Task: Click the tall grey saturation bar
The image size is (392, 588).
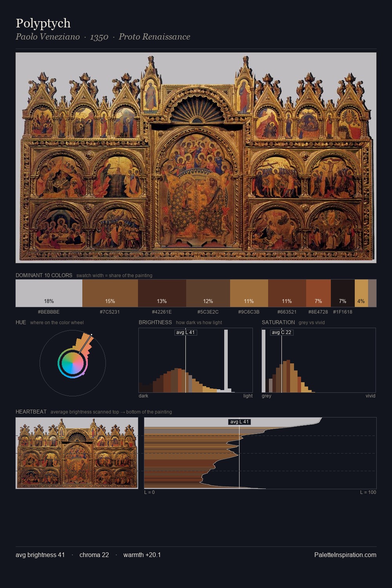Action: point(264,361)
